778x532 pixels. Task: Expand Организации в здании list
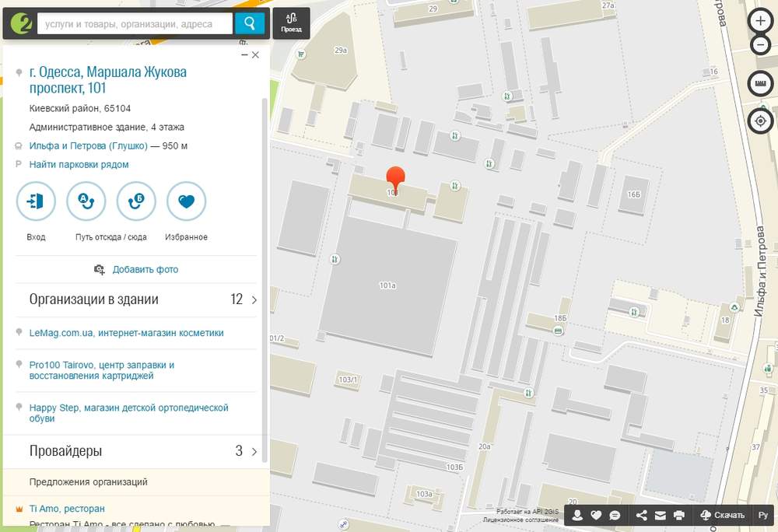pyautogui.click(x=136, y=299)
